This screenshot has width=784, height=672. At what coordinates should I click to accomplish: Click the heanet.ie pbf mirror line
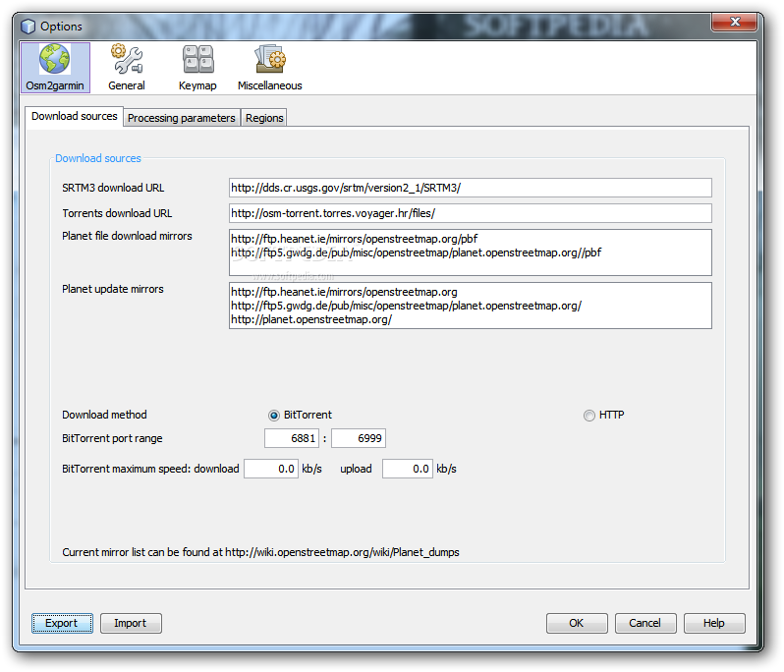pos(354,239)
